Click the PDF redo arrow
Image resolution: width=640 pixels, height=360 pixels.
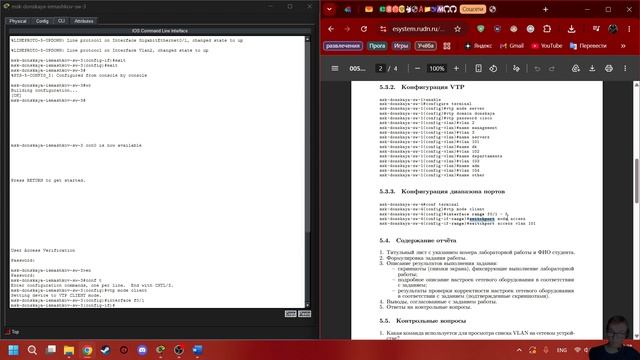(x=552, y=69)
